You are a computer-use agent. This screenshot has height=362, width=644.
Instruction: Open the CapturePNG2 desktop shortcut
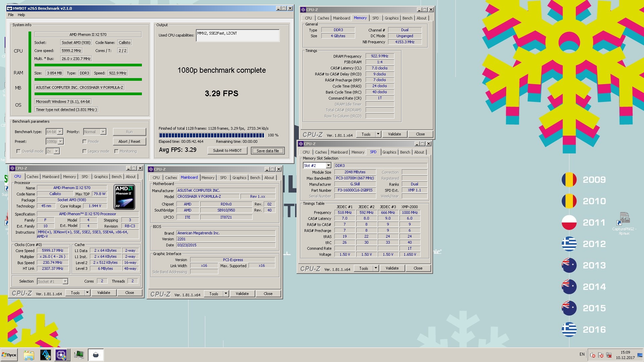point(624,223)
